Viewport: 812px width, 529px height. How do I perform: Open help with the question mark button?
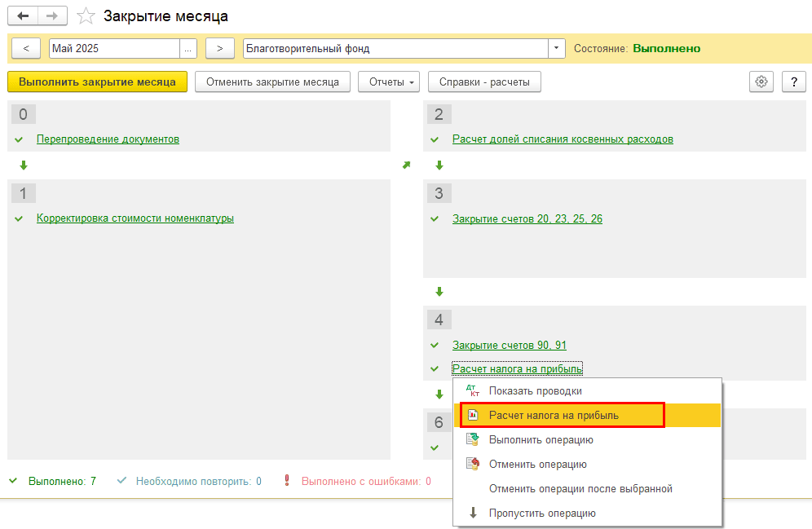click(794, 82)
